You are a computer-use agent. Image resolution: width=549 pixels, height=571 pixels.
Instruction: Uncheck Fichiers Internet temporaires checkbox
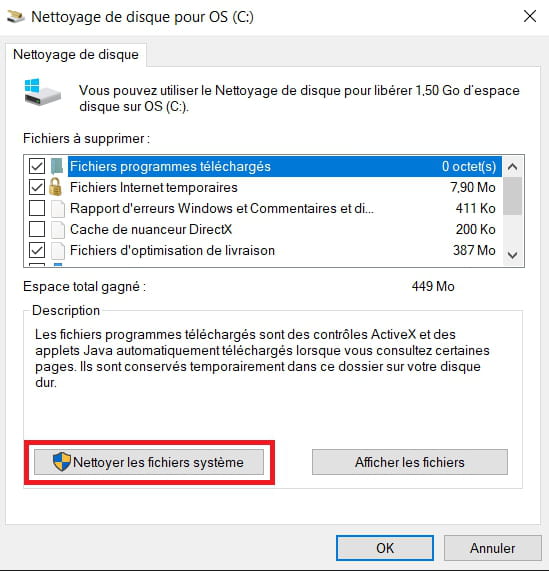coord(37,187)
